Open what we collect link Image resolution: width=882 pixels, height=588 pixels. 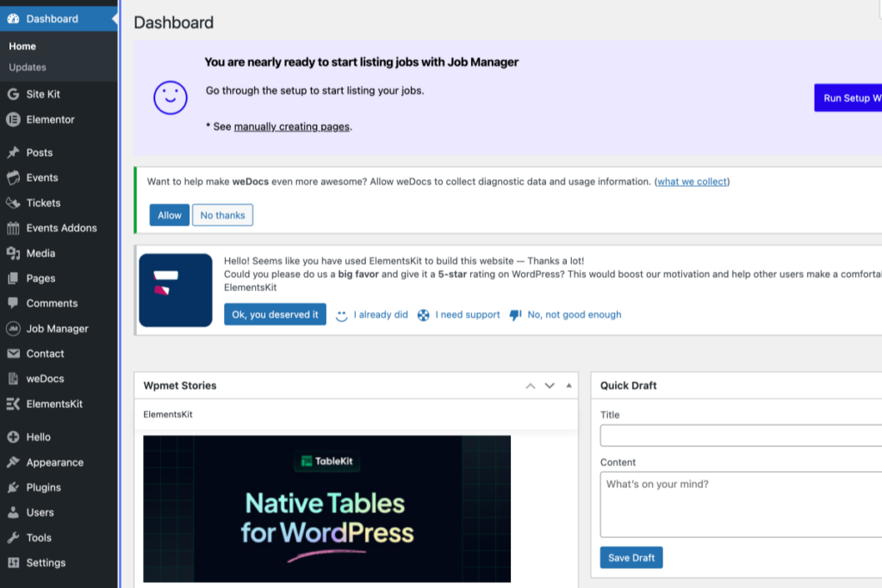(x=692, y=182)
